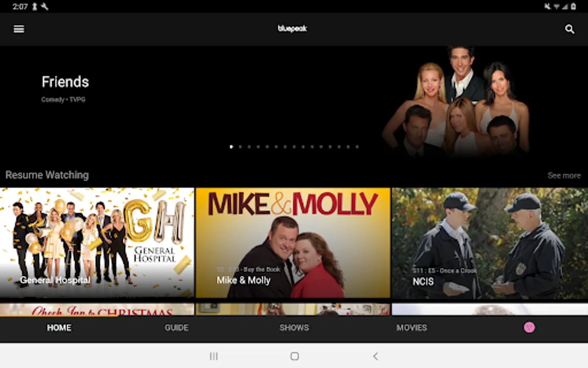588x368 pixels.
Task: Select the first carousel page dot
Action: (x=231, y=147)
